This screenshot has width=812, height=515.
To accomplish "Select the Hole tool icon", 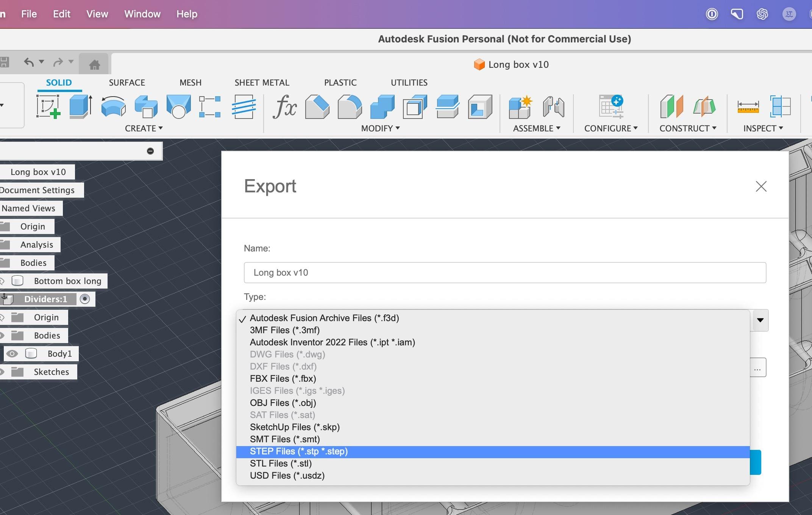I will (x=178, y=106).
